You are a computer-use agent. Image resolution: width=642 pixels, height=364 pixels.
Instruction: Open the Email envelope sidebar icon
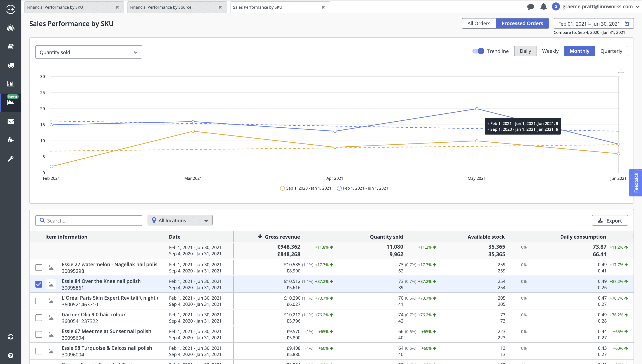click(x=10, y=121)
